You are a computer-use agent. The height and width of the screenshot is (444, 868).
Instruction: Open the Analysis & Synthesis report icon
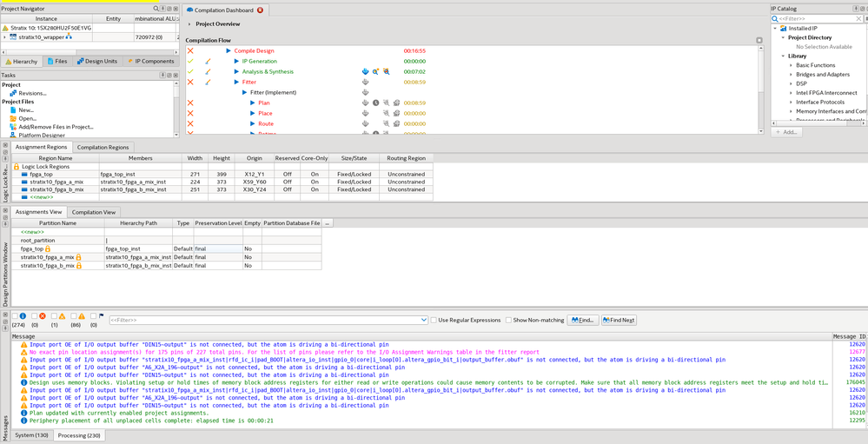[365, 72]
